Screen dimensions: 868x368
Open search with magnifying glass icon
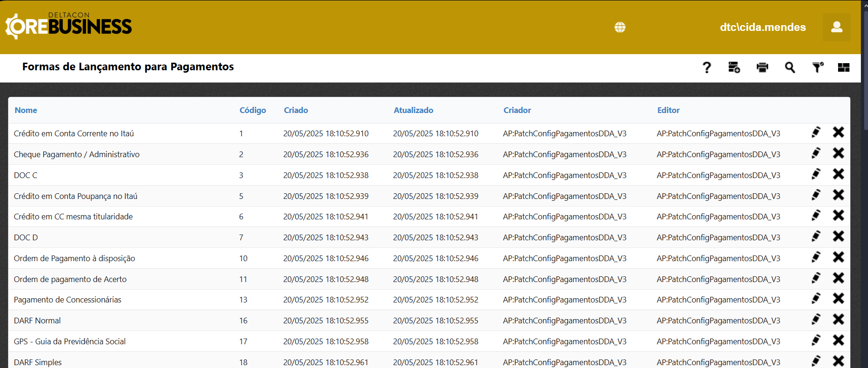click(790, 68)
